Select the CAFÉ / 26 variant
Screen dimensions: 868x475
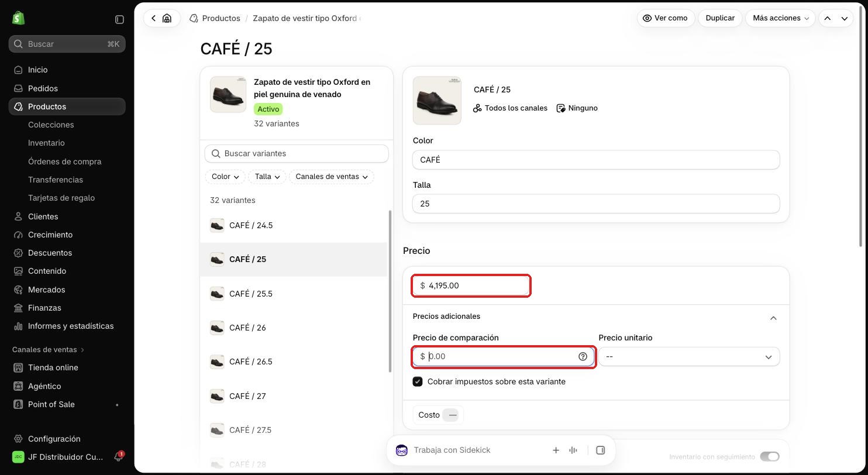294,328
